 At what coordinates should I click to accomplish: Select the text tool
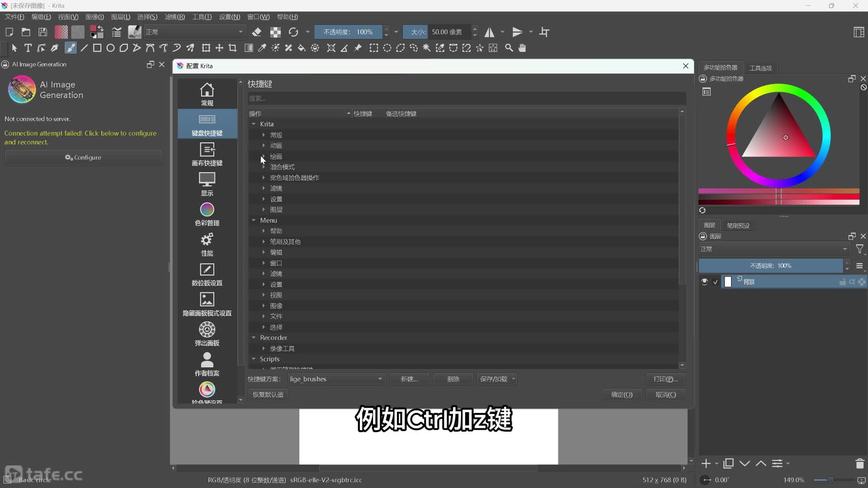tap(28, 48)
